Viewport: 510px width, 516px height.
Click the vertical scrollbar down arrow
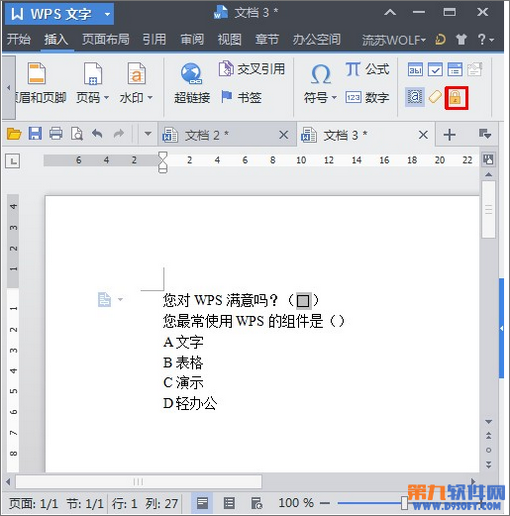(488, 422)
